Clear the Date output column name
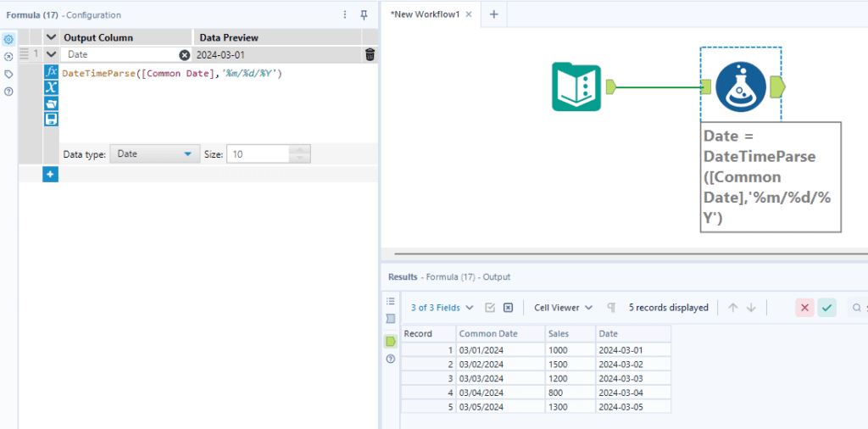Screen dimensions: 868x429 (x=184, y=54)
